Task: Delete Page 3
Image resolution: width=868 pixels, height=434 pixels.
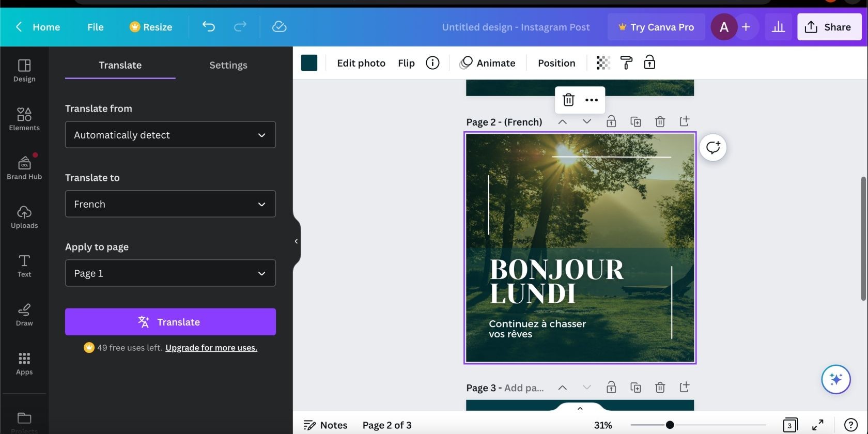Action: 660,388
